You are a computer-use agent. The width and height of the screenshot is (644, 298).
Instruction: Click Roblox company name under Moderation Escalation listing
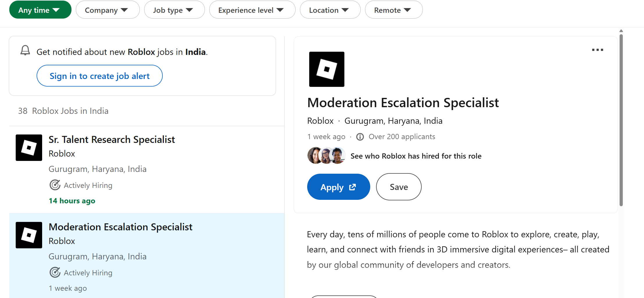[x=62, y=241]
